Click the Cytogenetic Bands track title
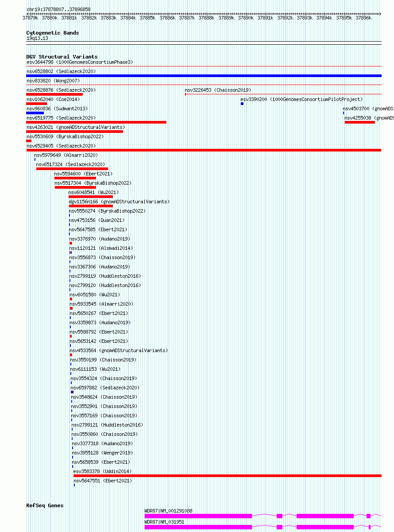This screenshot has width=394, height=532. click(53, 33)
